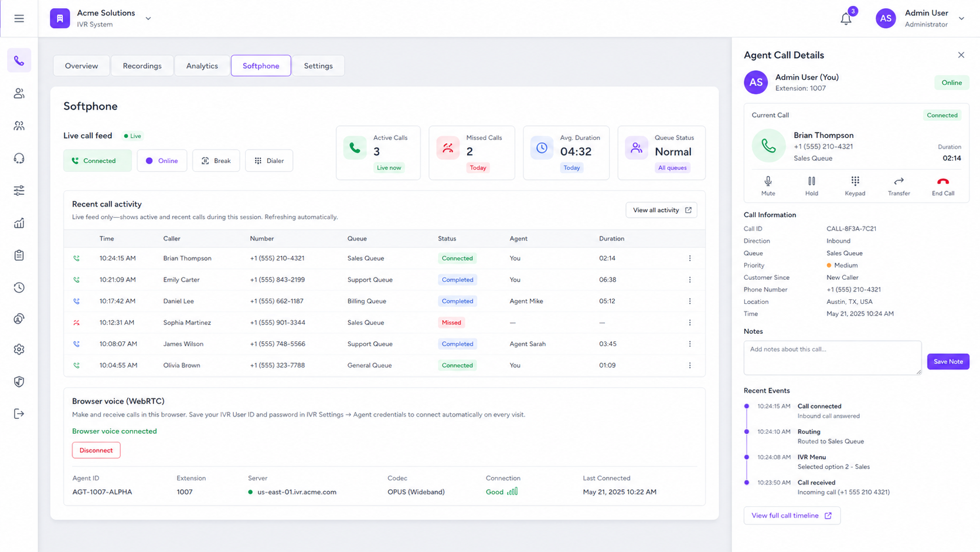980x552 pixels.
Task: Click the Call connected timeline event dot
Action: [747, 406]
